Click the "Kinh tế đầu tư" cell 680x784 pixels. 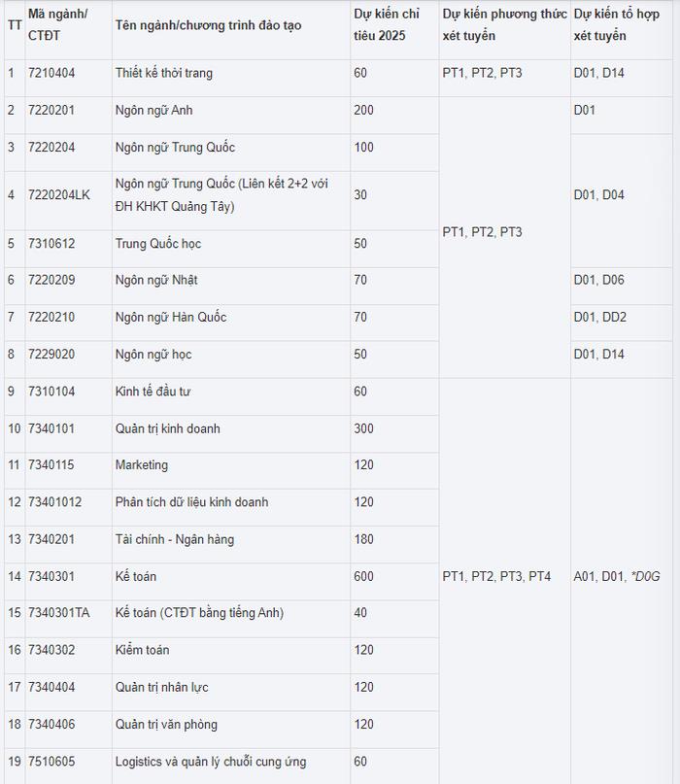153,392
